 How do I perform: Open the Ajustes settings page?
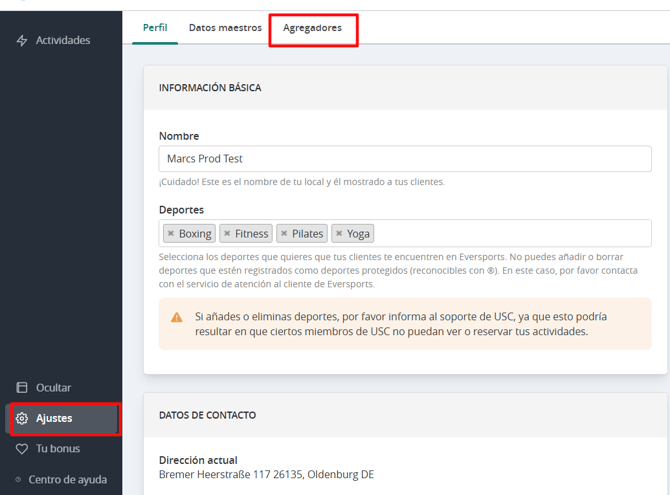[x=64, y=418]
